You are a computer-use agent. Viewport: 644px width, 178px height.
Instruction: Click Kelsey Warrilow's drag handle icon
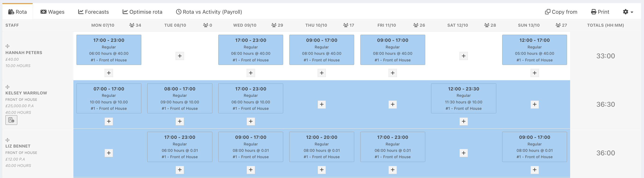point(8,87)
